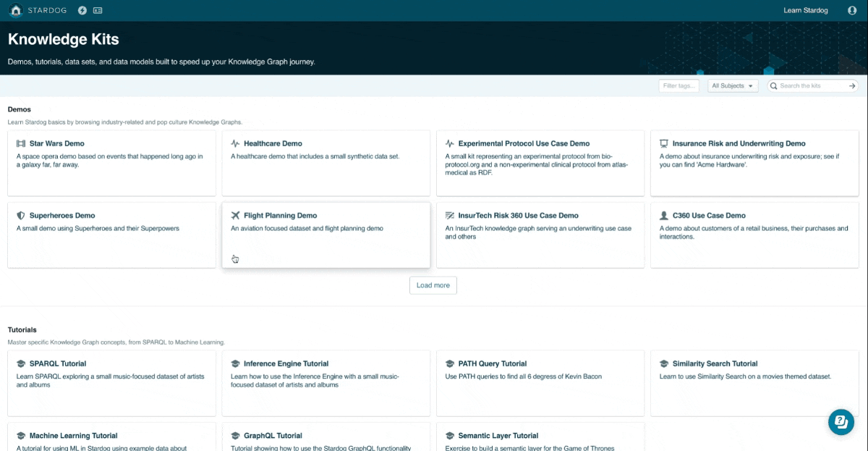Open the All Subjects dropdown
868x451 pixels.
click(x=733, y=86)
